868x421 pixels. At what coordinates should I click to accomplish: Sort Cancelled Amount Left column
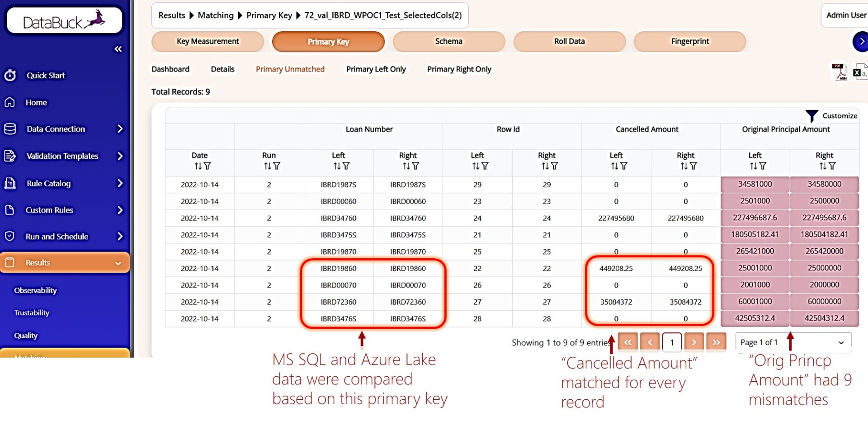tap(614, 166)
